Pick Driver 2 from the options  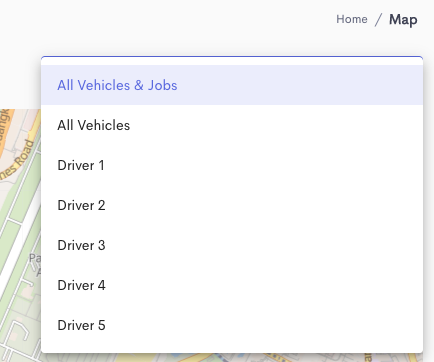tap(232, 205)
